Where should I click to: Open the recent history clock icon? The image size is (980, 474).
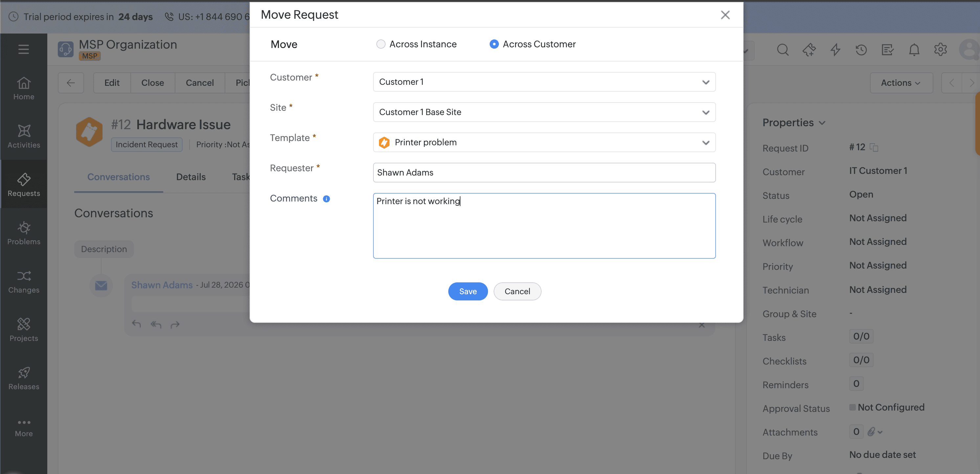(861, 50)
